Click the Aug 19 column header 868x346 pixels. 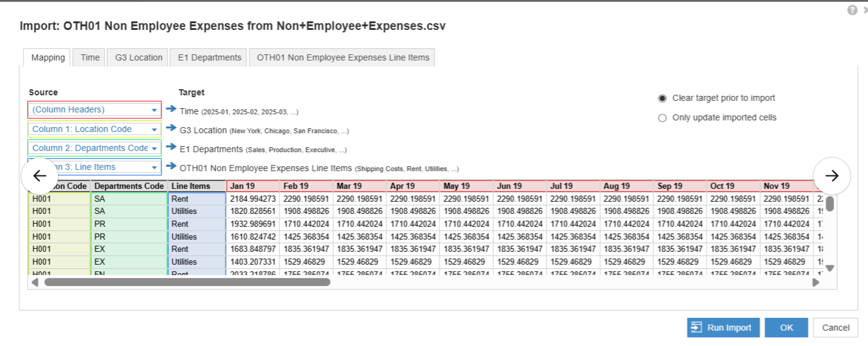tap(627, 186)
